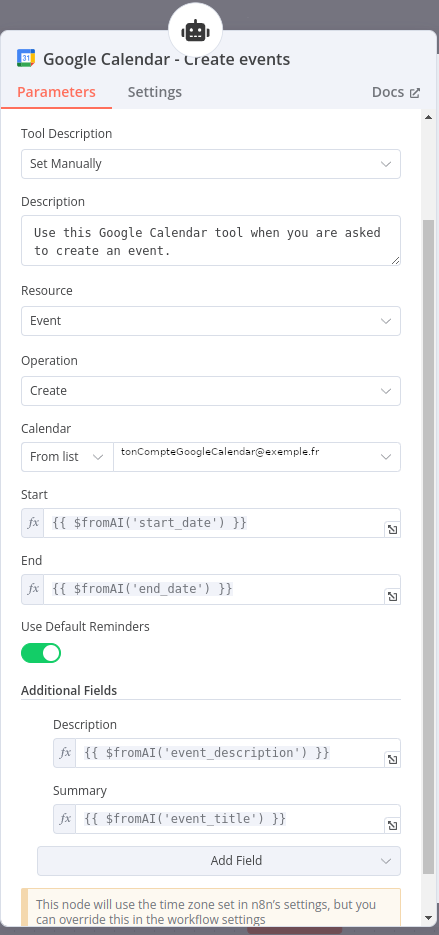Click the 'Tool Description' label
Screen dimensions: 439x935
pyautogui.click(x=67, y=134)
